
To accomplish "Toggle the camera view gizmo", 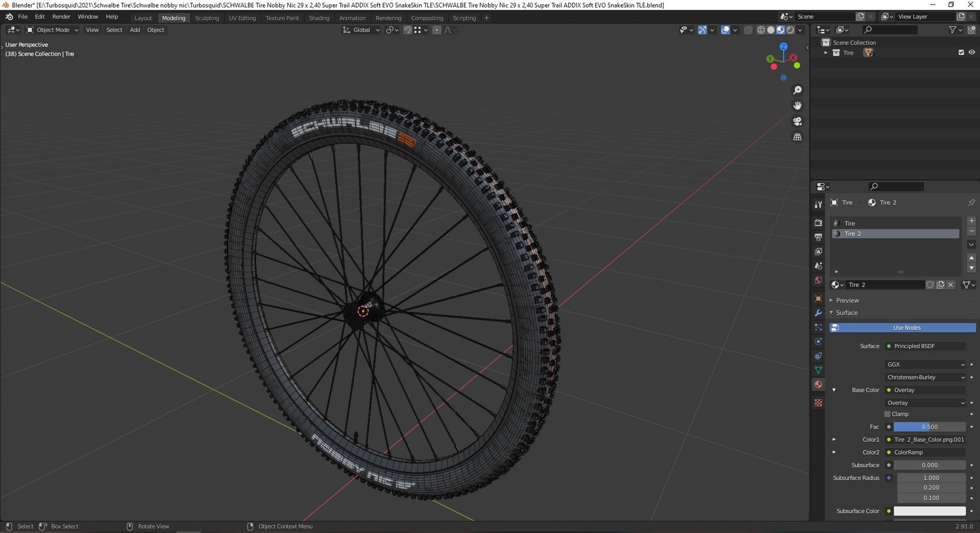I will tap(797, 122).
